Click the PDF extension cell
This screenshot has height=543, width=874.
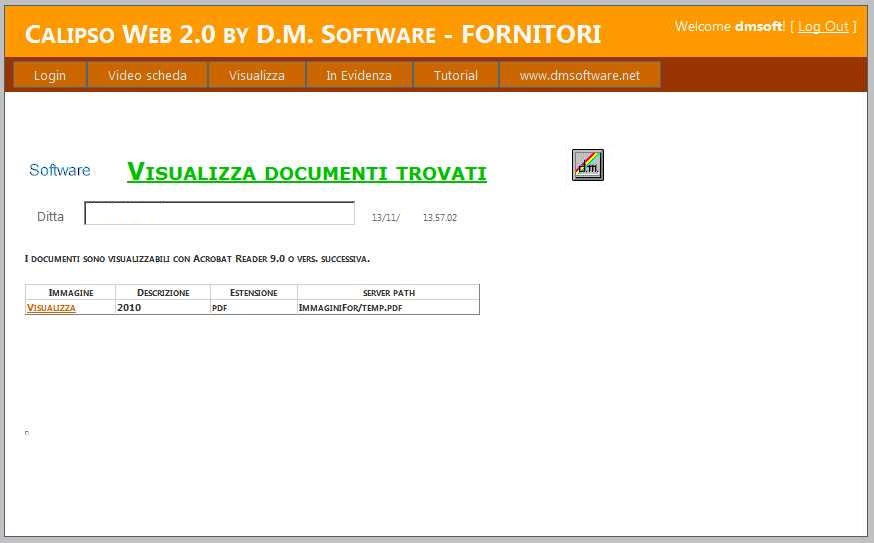(254, 307)
